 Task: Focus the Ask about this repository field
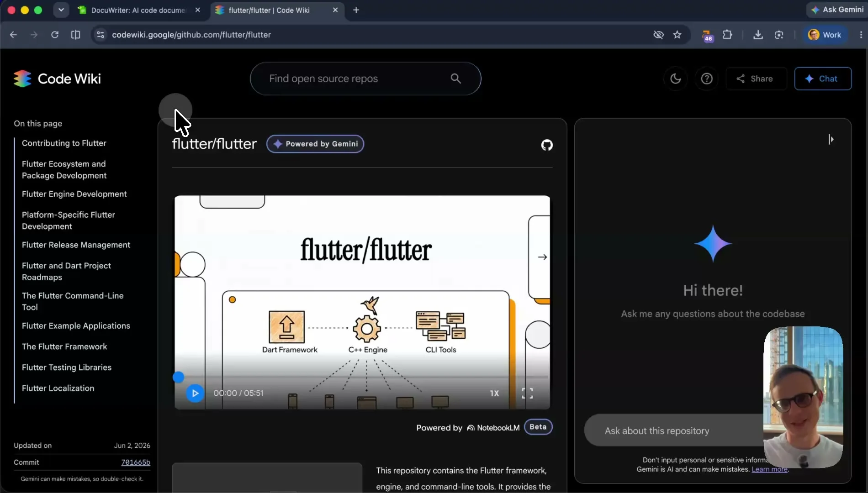(674, 430)
